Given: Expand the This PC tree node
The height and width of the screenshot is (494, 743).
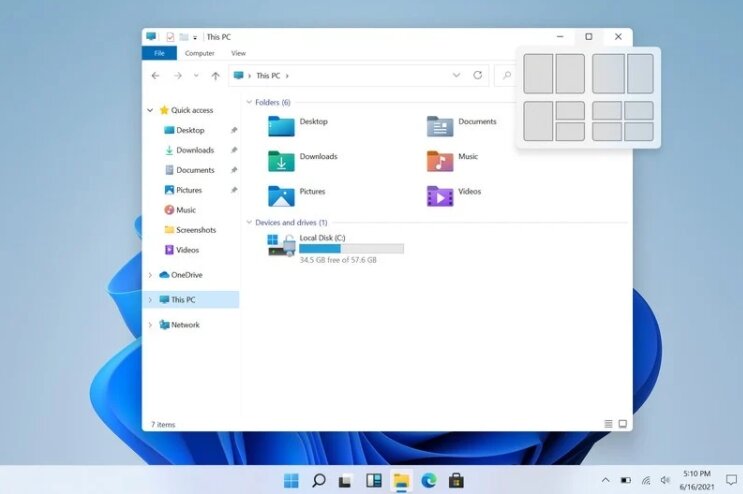Looking at the screenshot, I should pyautogui.click(x=150, y=300).
